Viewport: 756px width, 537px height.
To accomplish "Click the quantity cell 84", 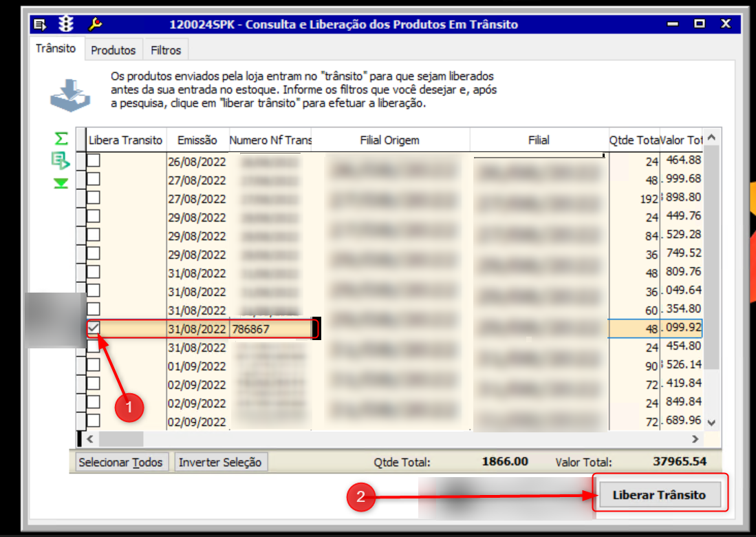I will coord(634,235).
